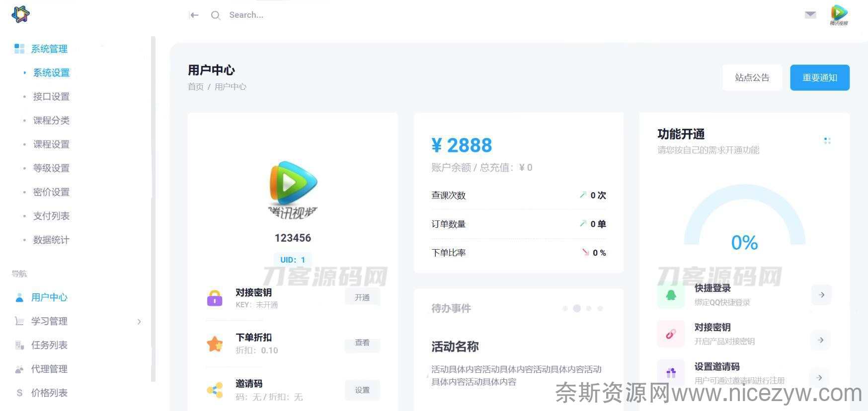Click 用户中心 breadcrumb text

[x=231, y=87]
